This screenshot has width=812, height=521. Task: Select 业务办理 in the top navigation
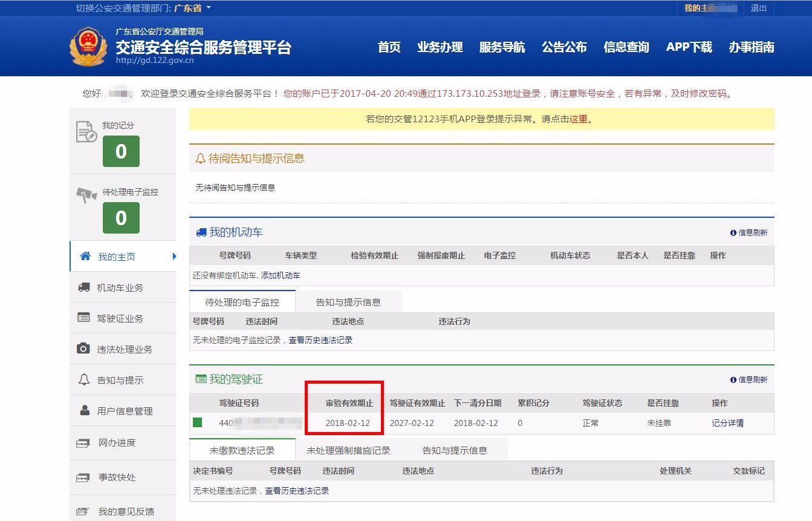pos(441,47)
